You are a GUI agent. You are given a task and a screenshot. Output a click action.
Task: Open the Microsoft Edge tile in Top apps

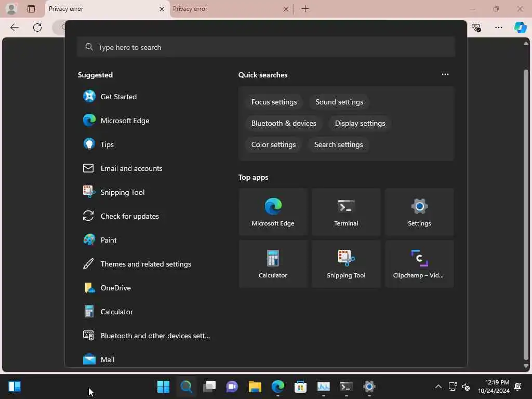273,212
